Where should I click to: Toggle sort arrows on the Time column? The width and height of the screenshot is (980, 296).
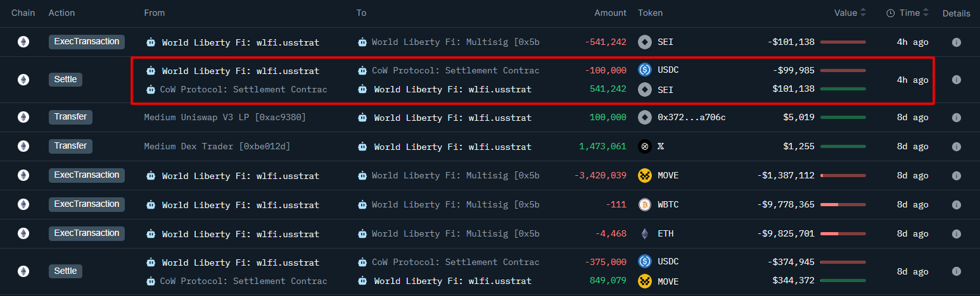tap(926, 13)
